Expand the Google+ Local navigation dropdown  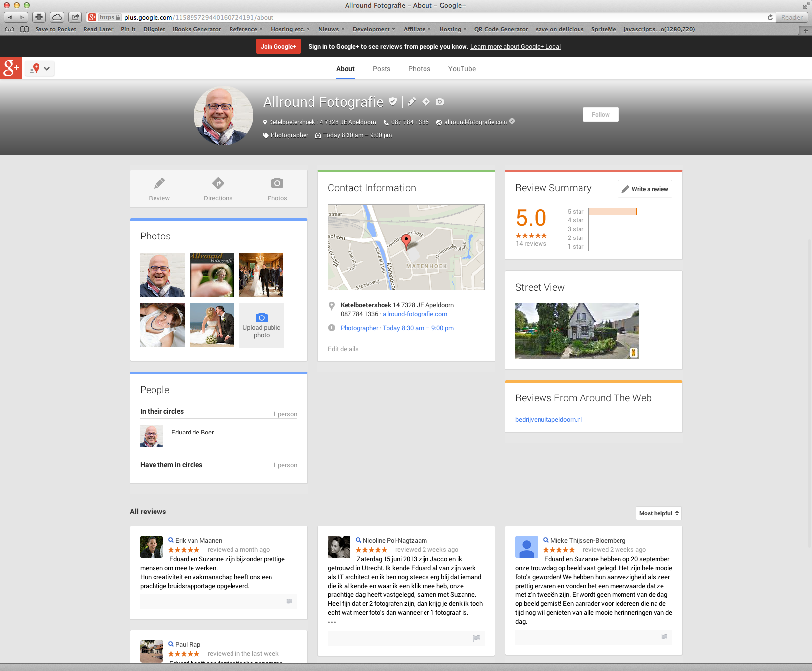click(x=40, y=69)
